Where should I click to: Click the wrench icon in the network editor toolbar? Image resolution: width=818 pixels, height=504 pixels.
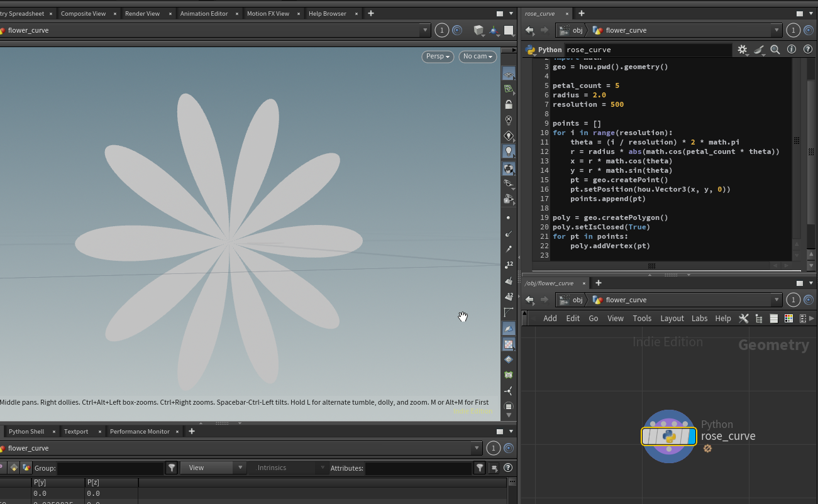coord(743,319)
